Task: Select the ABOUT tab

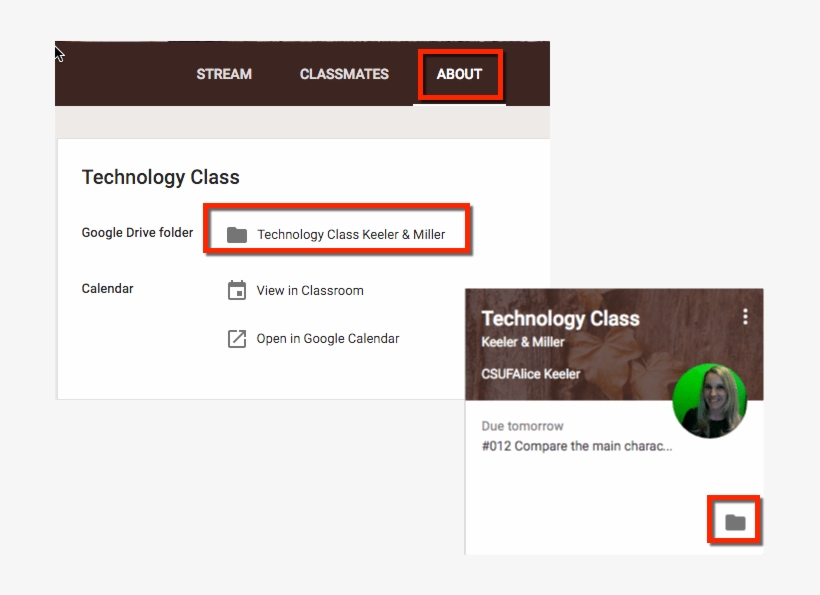Action: pos(459,74)
